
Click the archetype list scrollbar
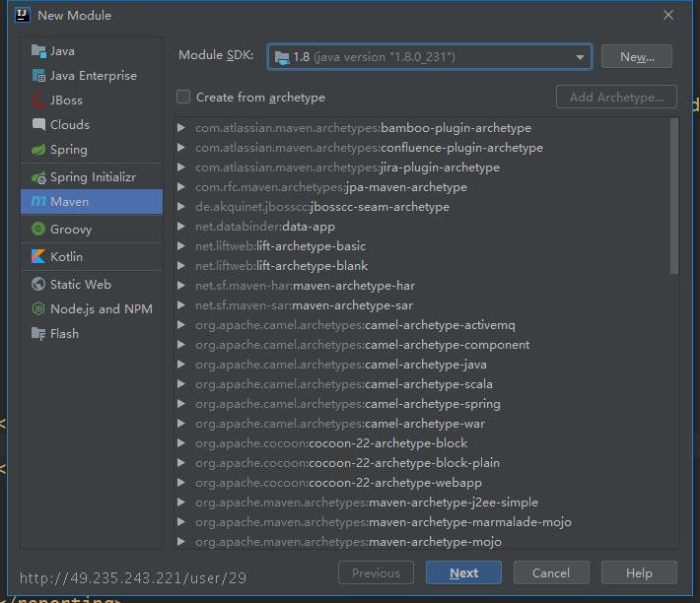pyautogui.click(x=674, y=196)
